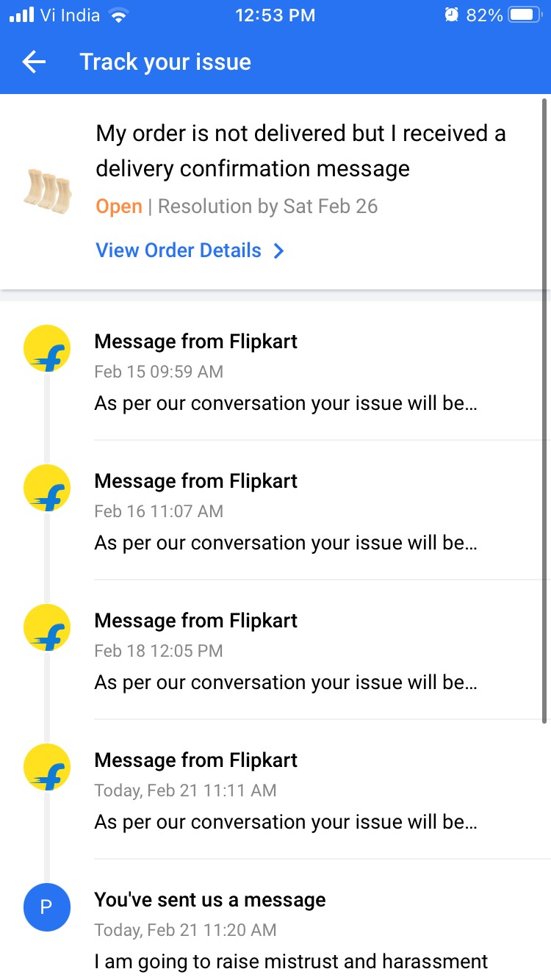The height and width of the screenshot is (980, 551).
Task: Tap Flipkart logo on Feb 18 message
Action: (47, 627)
